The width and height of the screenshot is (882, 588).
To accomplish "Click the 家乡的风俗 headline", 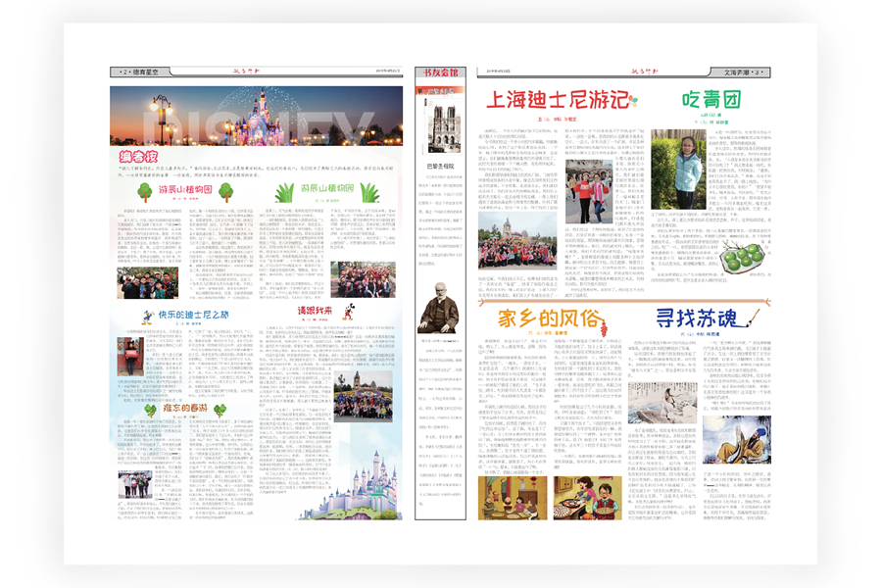I will coord(549,318).
